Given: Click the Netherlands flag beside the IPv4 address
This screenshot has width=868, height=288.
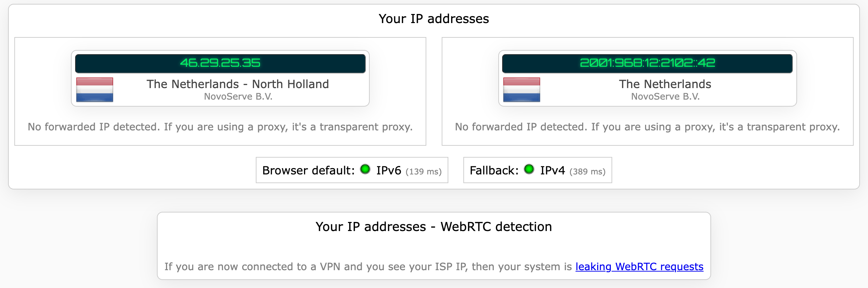Looking at the screenshot, I should tap(95, 90).
